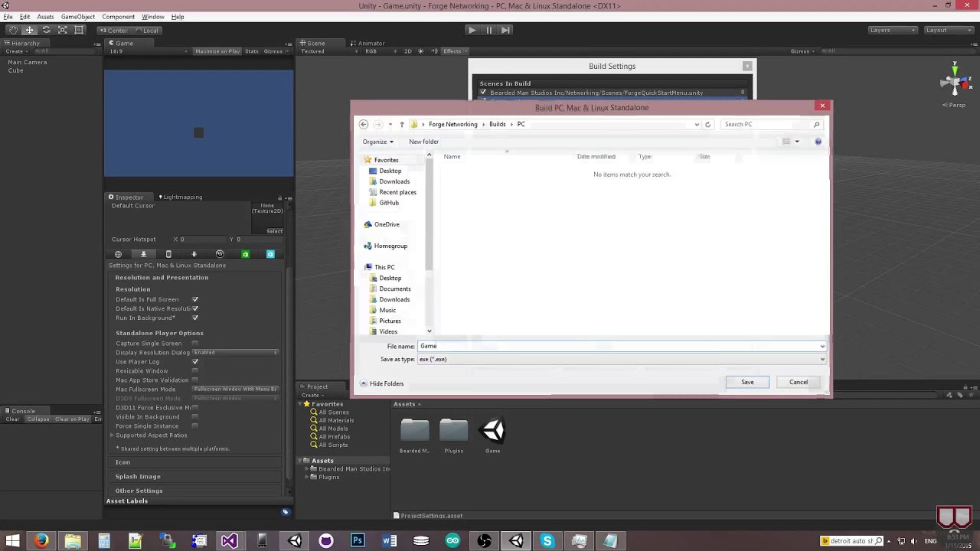Viewport: 980px width, 551px height.
Task: Open Photoshop from the taskbar
Action: (x=358, y=541)
